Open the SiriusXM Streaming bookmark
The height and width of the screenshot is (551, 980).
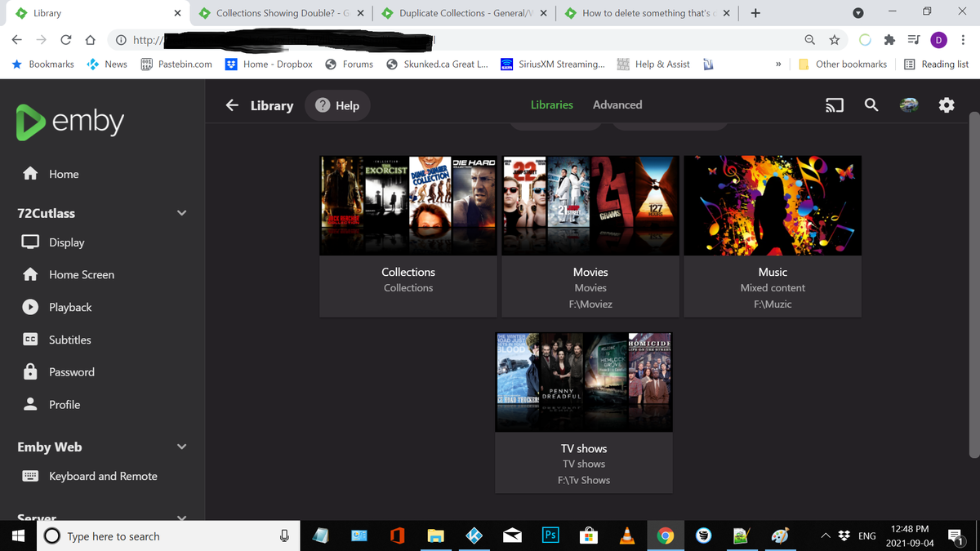(x=552, y=64)
